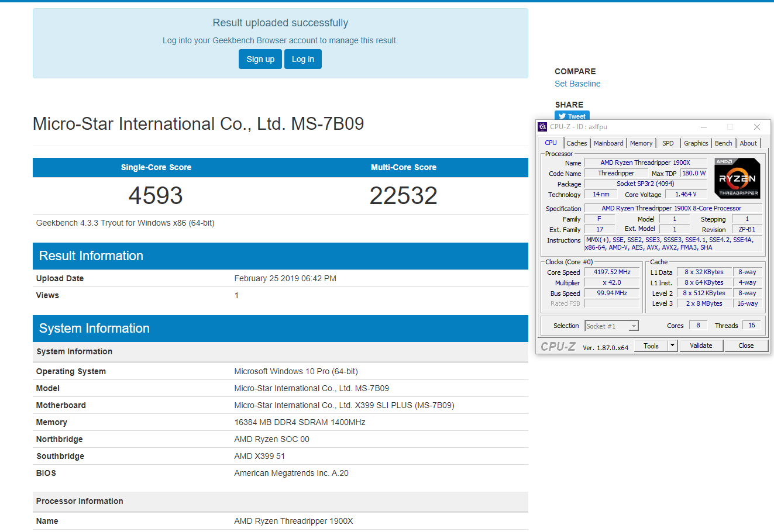Click the Single-Core Score 4593
774x532 pixels.
[156, 195]
